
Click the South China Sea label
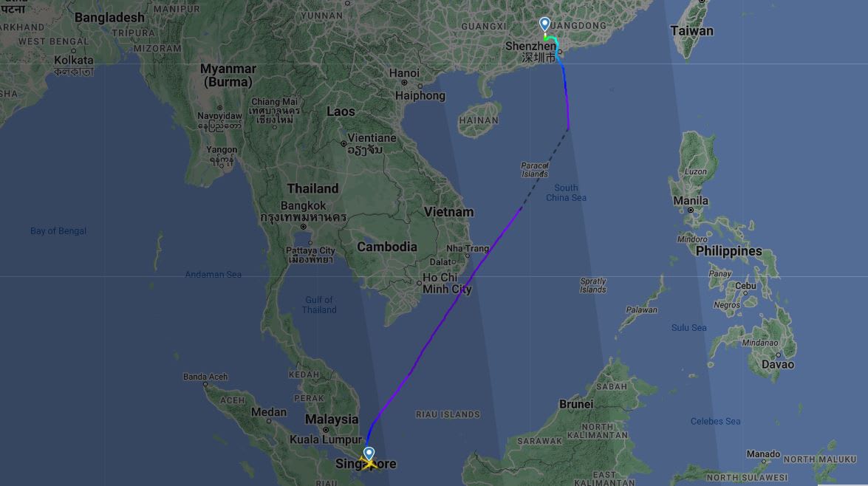(x=566, y=193)
